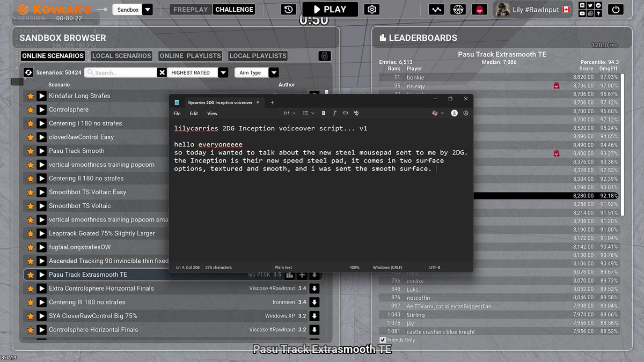Viewport: 644px width, 362px height.
Task: Switch to ONLINE PLAYLISTS tab
Action: (191, 56)
